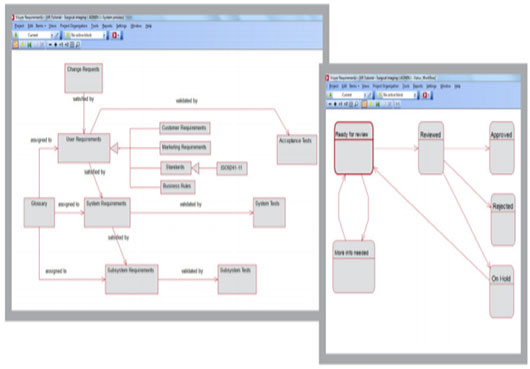Open the Tools menu in right window
This screenshot has width=530, height=369.
(406, 87)
